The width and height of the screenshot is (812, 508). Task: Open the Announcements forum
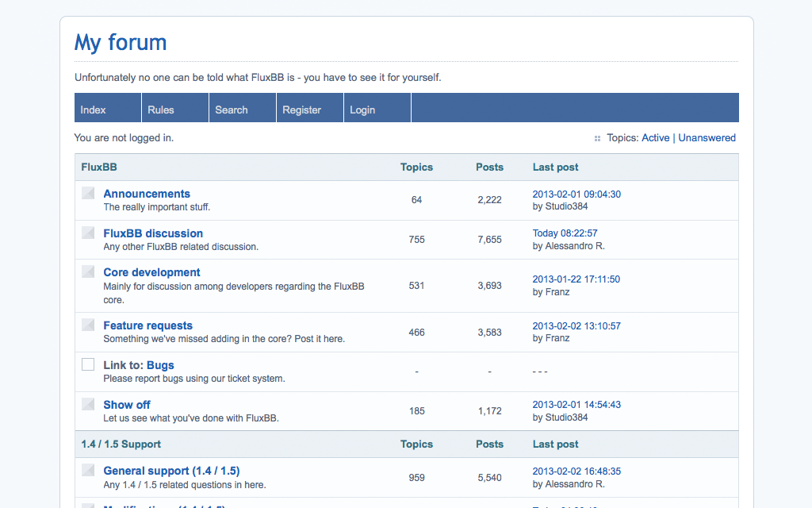[147, 194]
